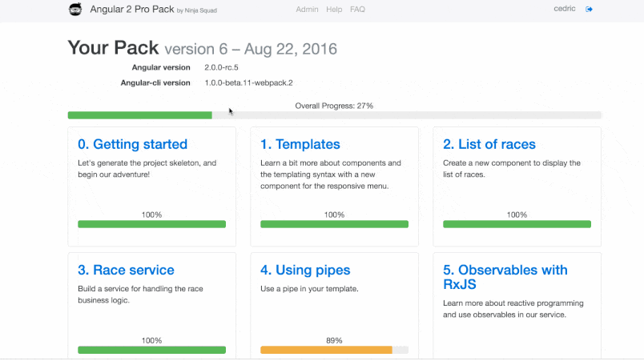
Task: Click the Your Pack heading
Action: [113, 48]
